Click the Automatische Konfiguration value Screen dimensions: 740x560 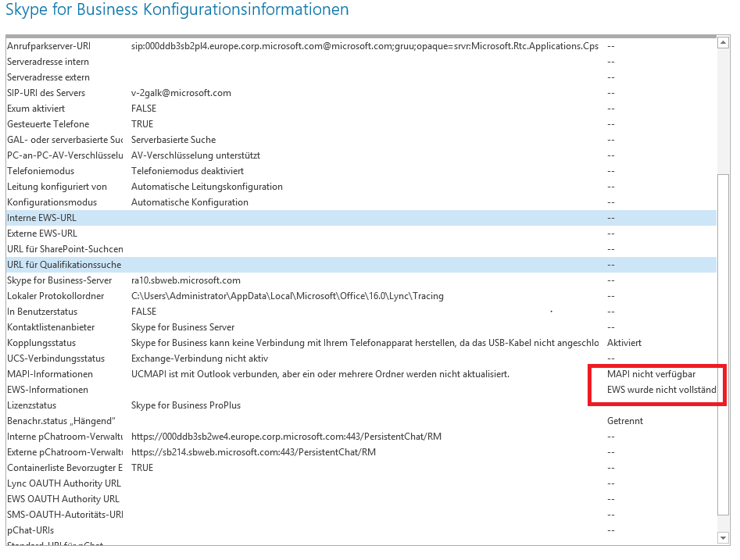coord(190,202)
